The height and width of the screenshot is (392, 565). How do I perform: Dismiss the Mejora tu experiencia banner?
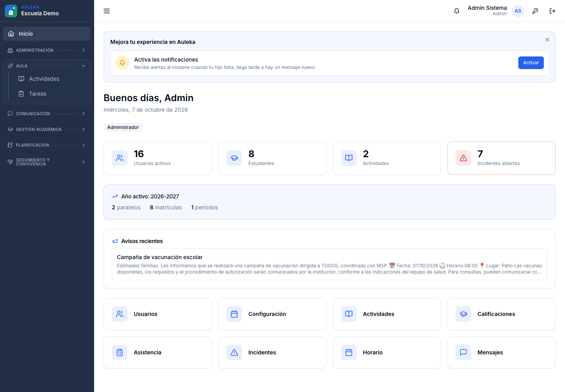(x=547, y=40)
